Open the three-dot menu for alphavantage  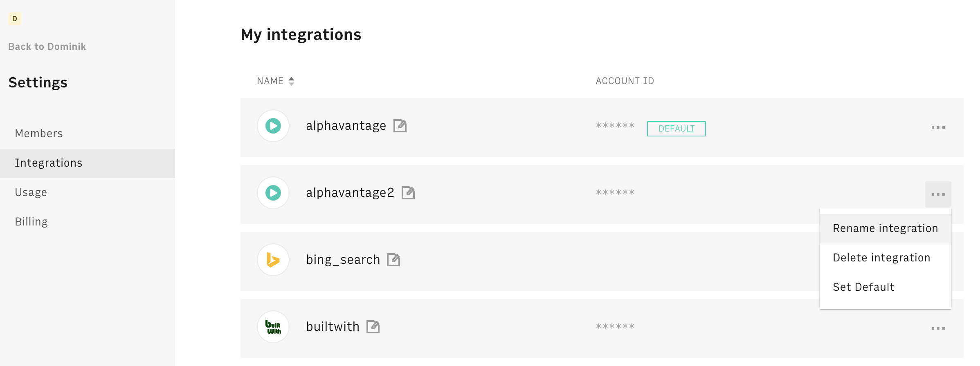point(938,127)
